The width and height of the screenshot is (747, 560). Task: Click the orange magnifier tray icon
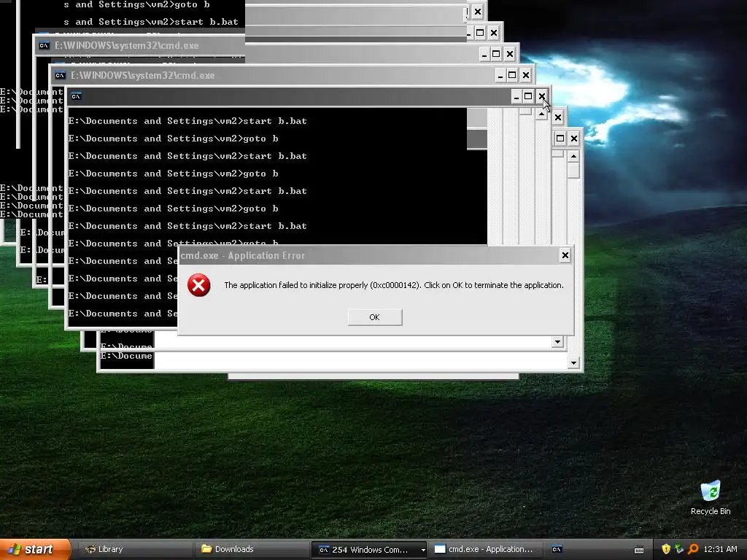(693, 549)
